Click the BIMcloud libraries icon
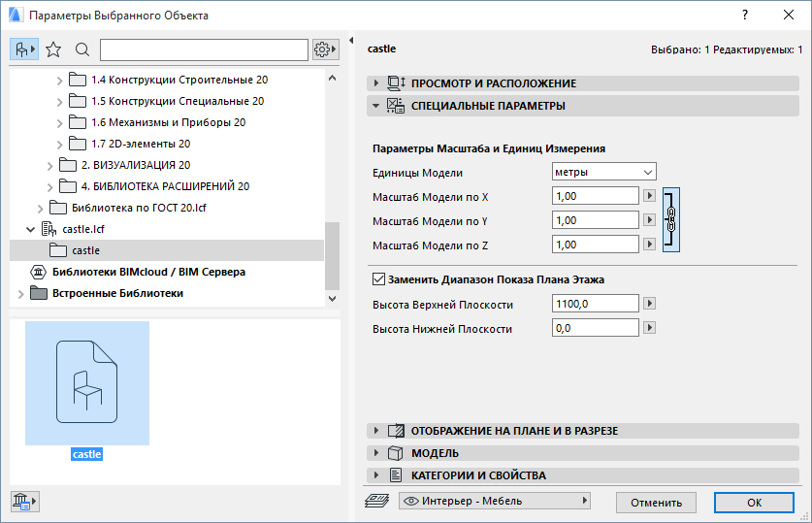Image resolution: width=812 pixels, height=523 pixels. click(39, 272)
